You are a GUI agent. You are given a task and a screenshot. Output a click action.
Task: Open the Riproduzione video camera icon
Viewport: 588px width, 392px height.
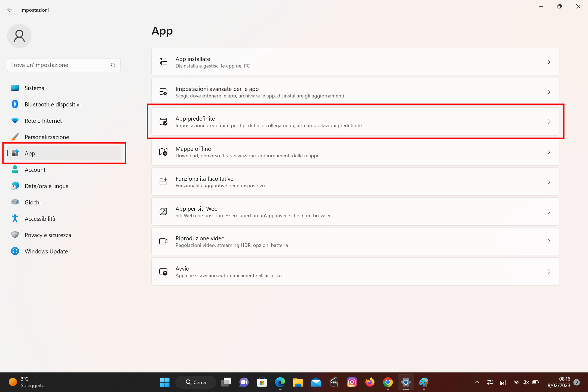pos(163,241)
